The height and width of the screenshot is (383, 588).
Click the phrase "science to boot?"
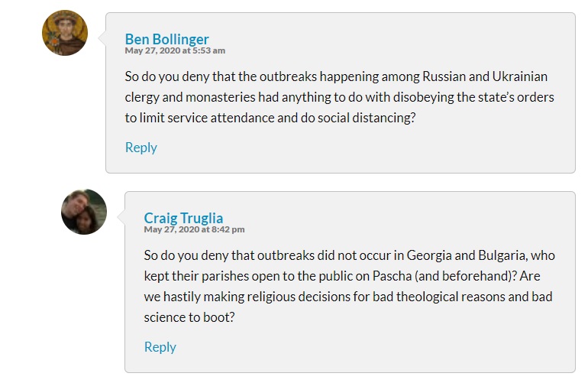click(189, 316)
